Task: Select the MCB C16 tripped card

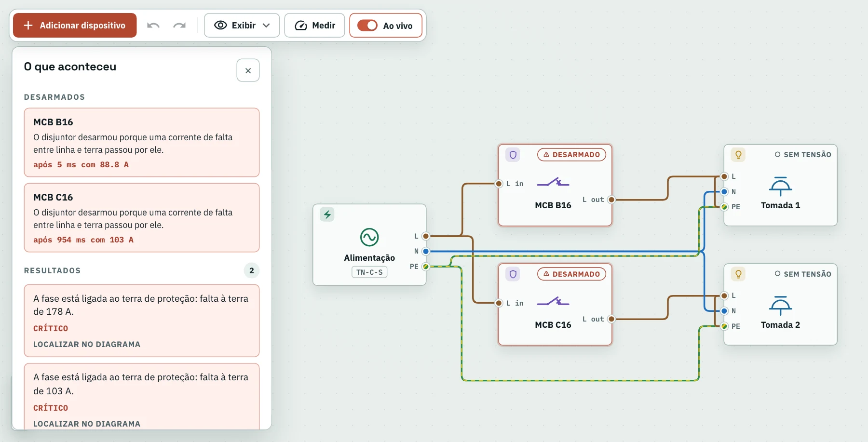Action: [x=142, y=218]
